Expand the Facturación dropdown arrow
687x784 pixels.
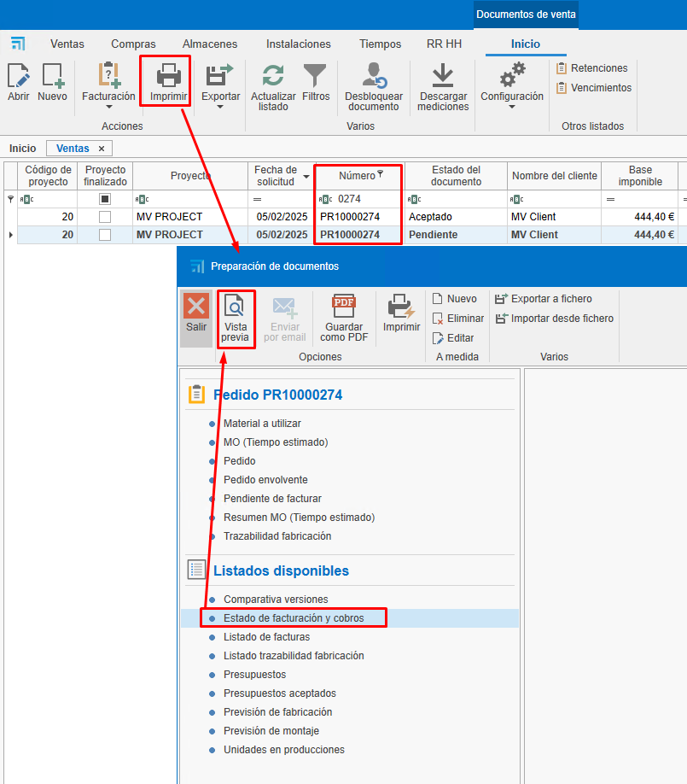point(109,107)
